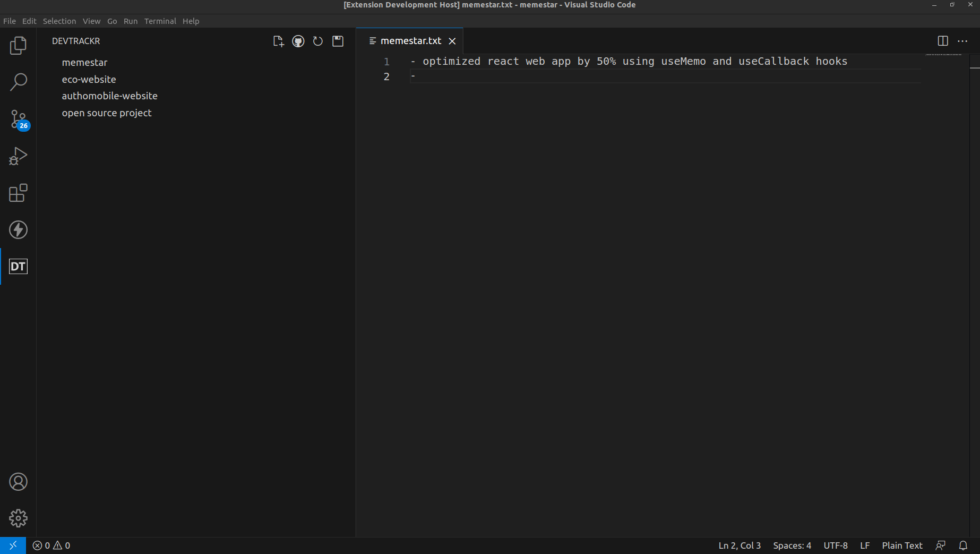This screenshot has height=554, width=980.
Task: Change end of line sequence LF
Action: 865,546
